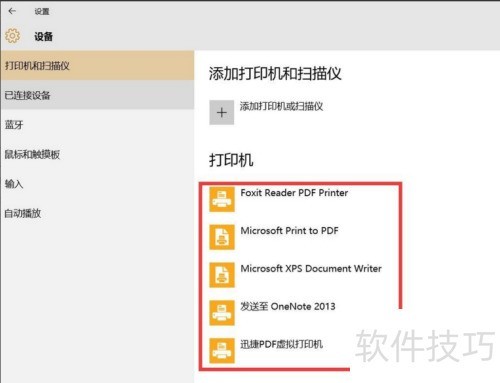Select the Microsoft Print to PDF icon
Screen dimensions: 500x383
click(x=222, y=237)
